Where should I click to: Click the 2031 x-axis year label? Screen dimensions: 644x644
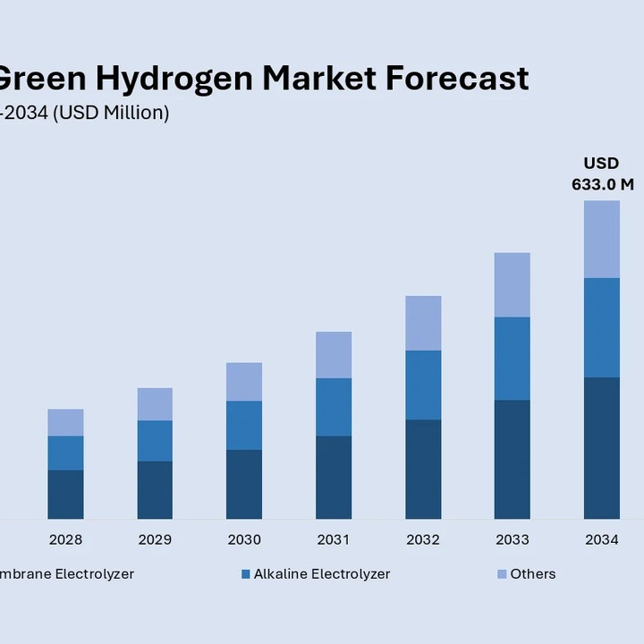tap(334, 540)
